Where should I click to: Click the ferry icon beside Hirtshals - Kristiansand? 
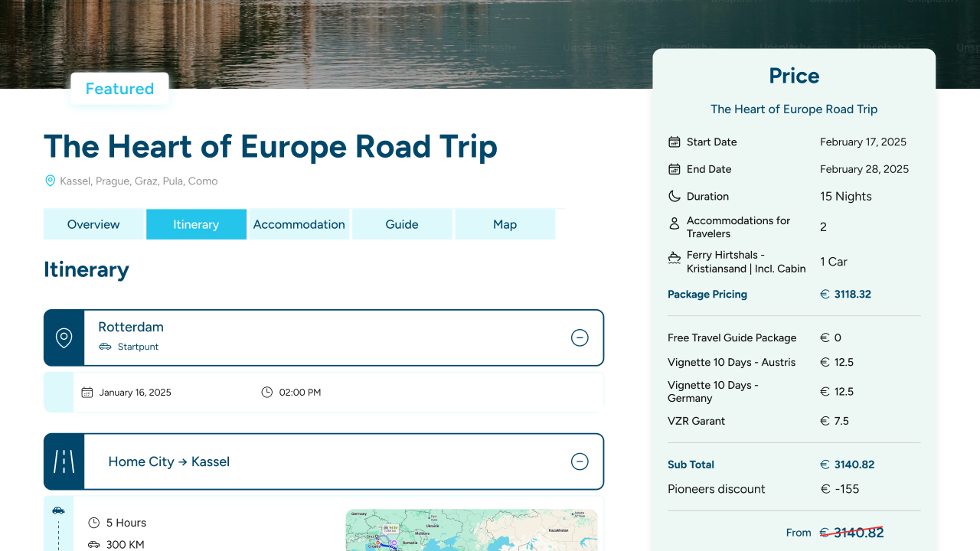click(x=675, y=259)
